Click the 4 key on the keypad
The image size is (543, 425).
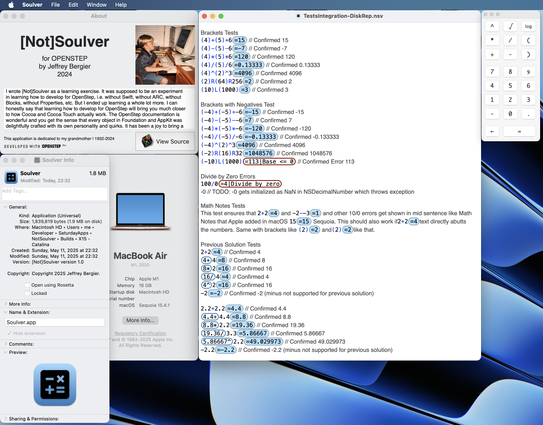[x=492, y=86]
